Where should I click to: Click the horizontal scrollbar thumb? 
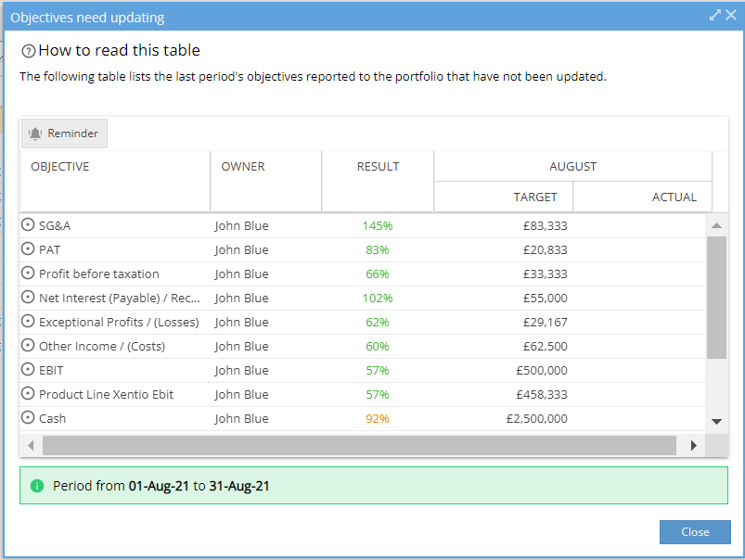pos(359,446)
